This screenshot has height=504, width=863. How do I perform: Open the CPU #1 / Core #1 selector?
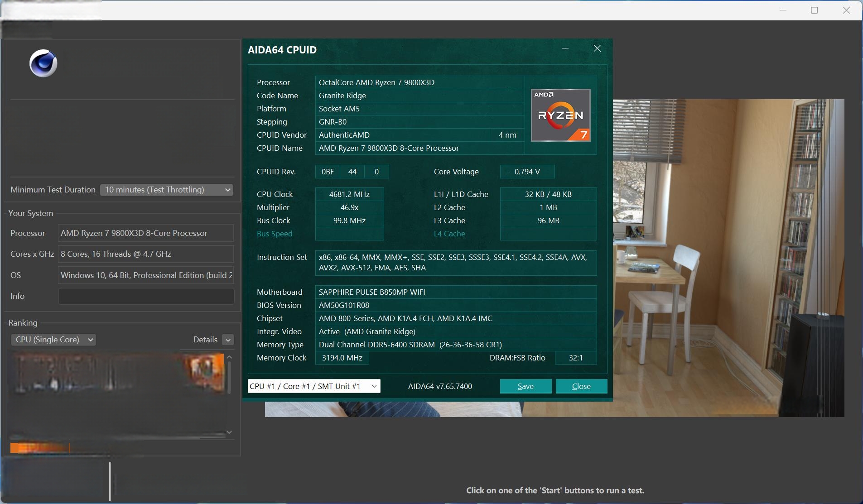[314, 386]
